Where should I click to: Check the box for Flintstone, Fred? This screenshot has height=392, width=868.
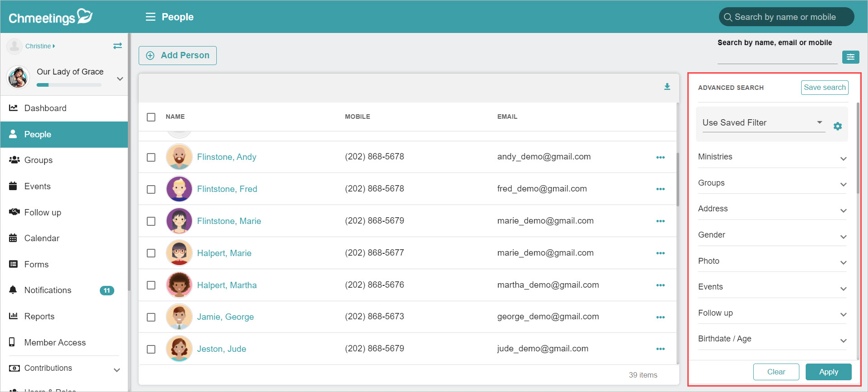(151, 189)
